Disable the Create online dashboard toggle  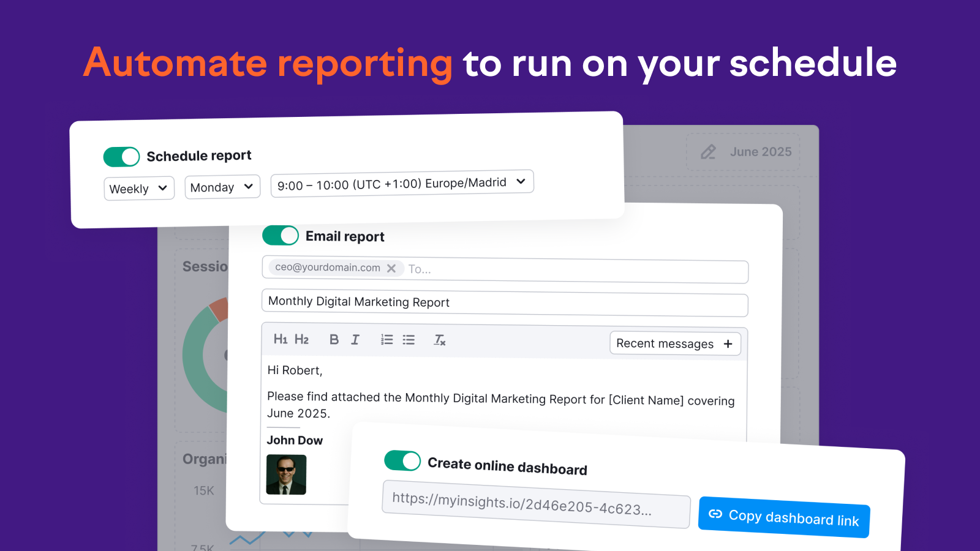(x=402, y=461)
